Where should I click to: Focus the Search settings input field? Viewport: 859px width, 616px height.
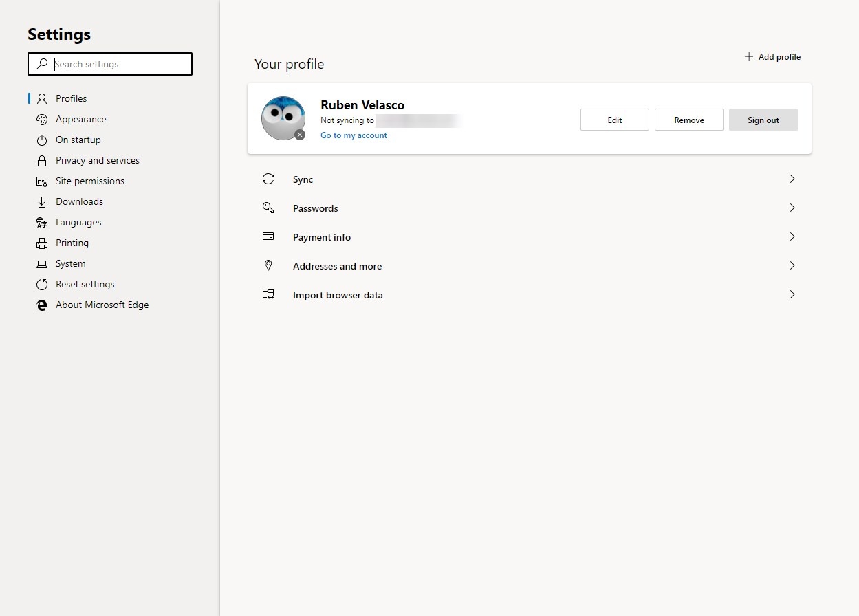point(117,64)
